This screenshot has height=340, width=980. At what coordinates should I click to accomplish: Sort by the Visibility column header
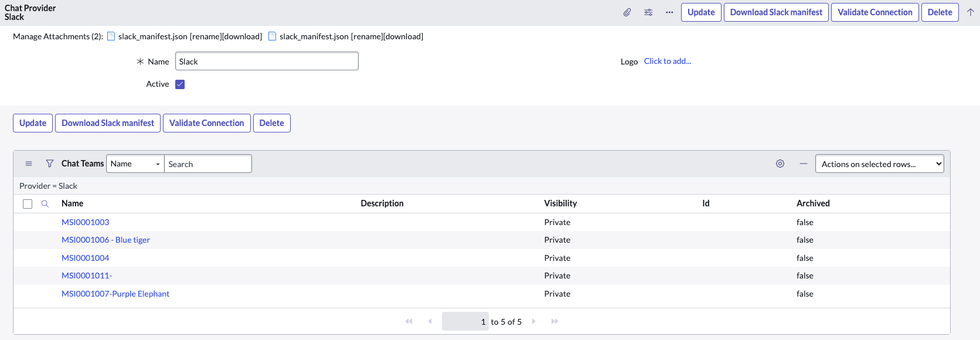pos(560,203)
